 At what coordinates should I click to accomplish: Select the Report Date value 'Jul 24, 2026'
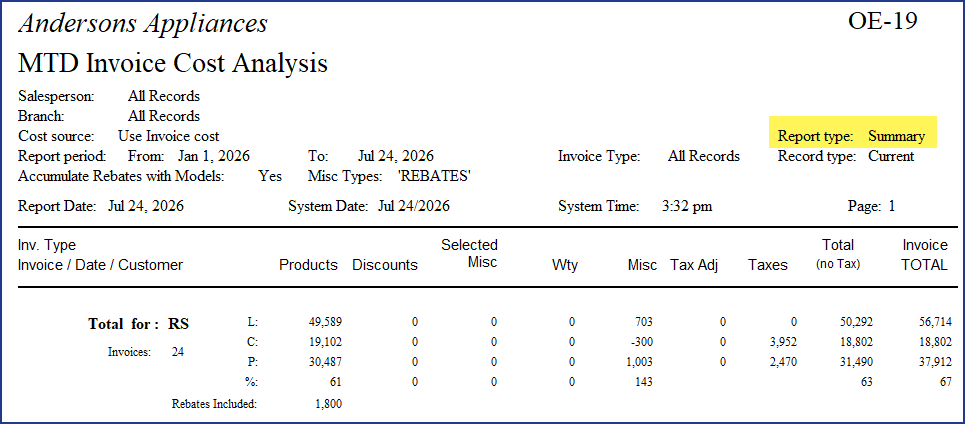pos(146,206)
